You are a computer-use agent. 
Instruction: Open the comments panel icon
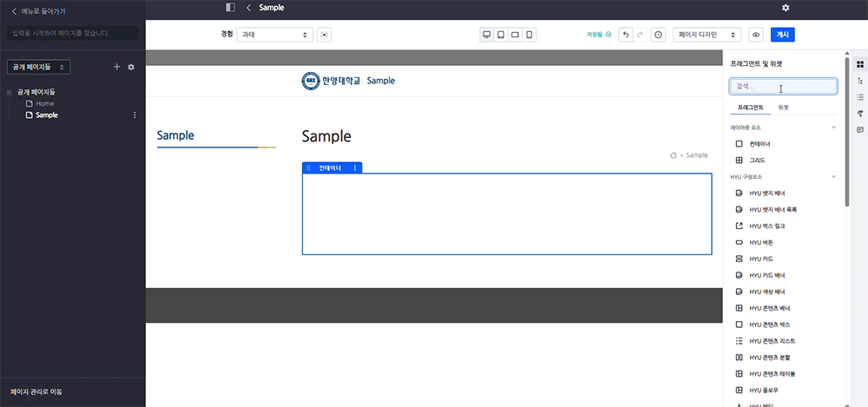859,130
